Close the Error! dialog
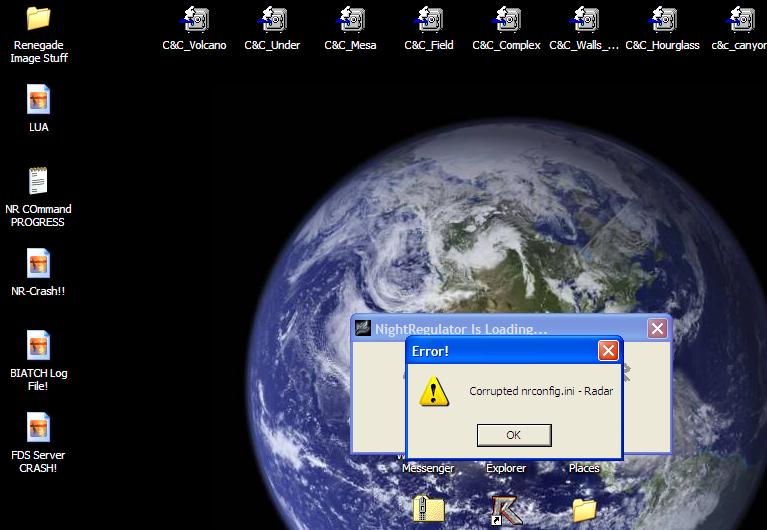 tap(608, 351)
